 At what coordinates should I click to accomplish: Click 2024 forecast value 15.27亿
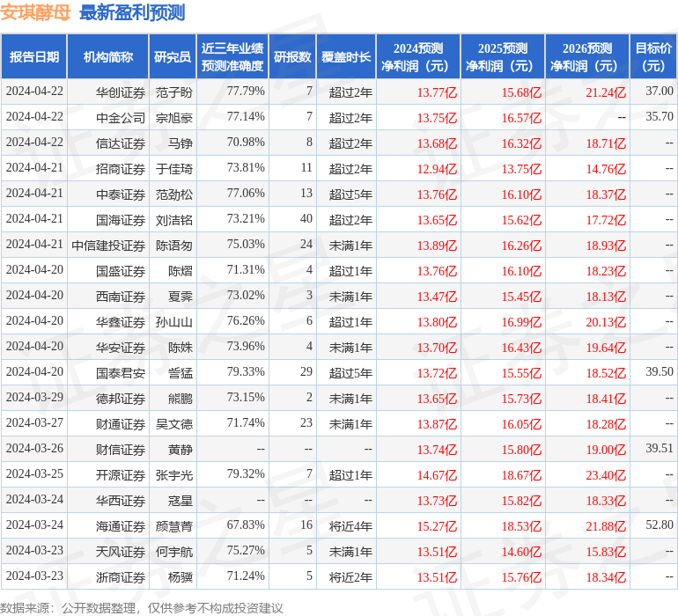437,526
